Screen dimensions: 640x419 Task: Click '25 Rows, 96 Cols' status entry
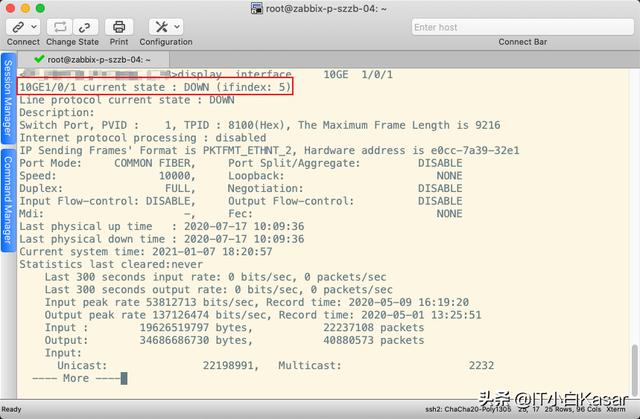(x=573, y=409)
